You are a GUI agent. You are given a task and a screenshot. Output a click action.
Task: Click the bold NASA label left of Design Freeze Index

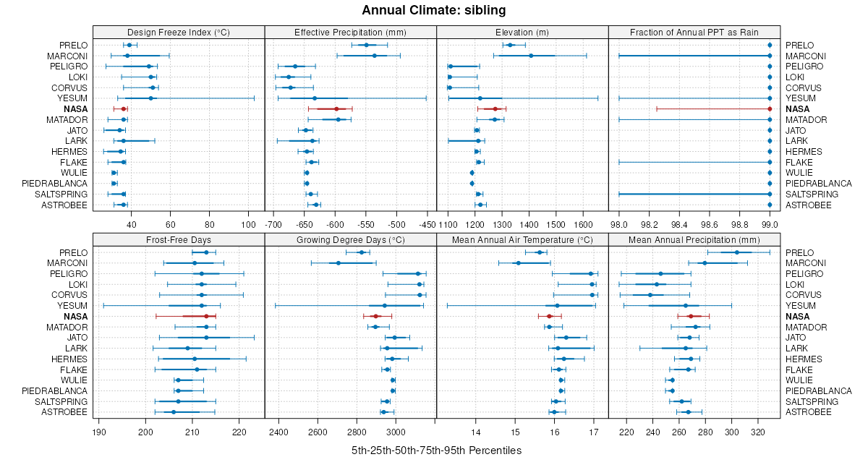(x=75, y=108)
